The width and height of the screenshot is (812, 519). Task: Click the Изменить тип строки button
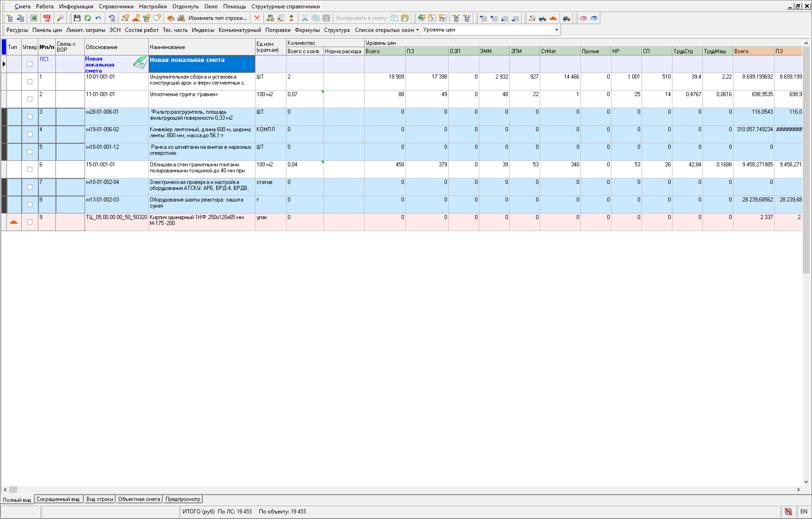217,18
